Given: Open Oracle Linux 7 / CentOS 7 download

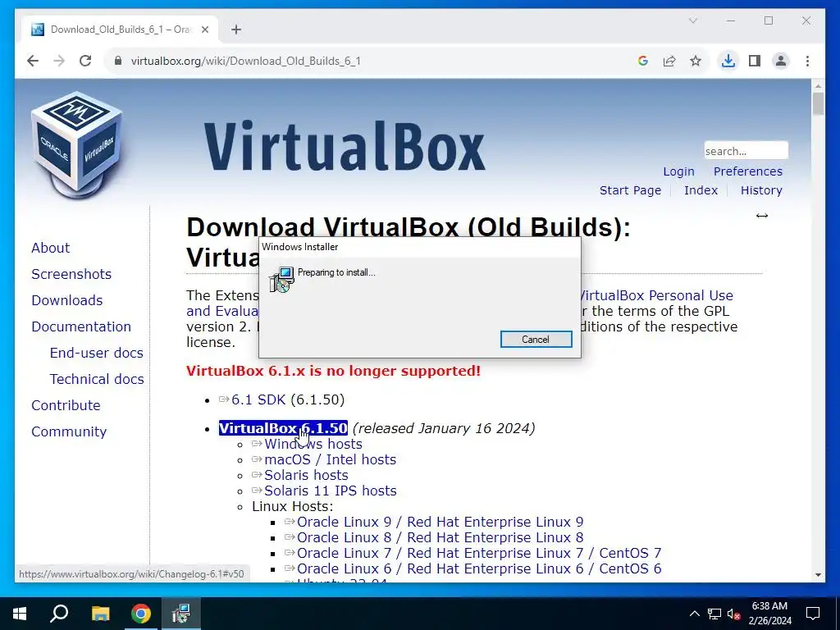Looking at the screenshot, I should point(479,553).
